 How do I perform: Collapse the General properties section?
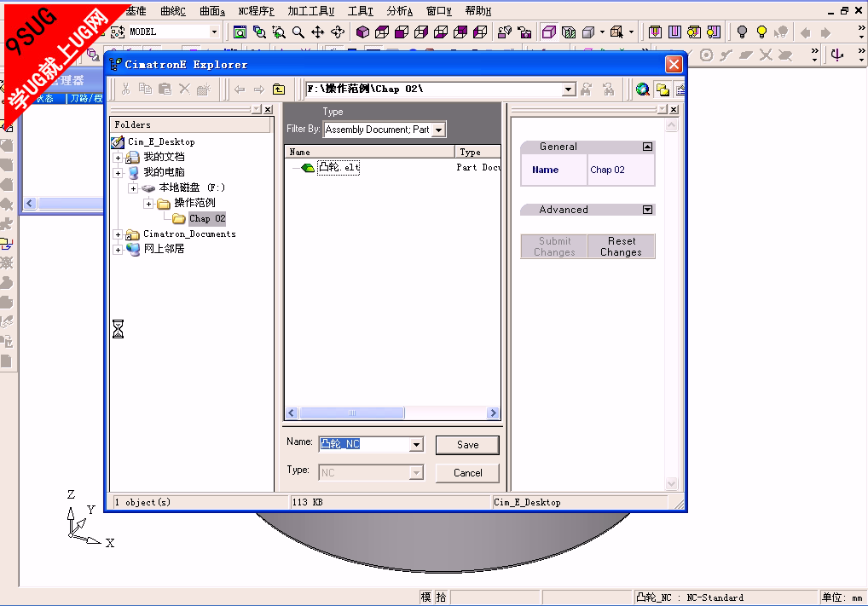tap(647, 147)
